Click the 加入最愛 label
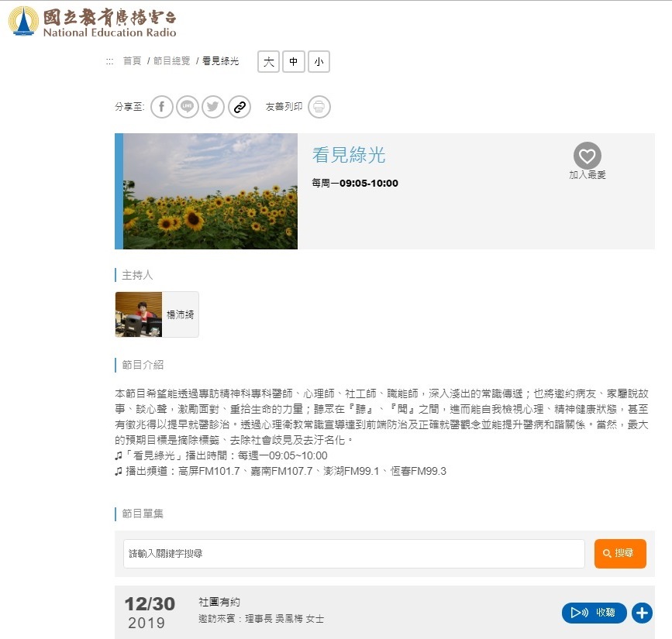The image size is (672, 639). (x=588, y=175)
